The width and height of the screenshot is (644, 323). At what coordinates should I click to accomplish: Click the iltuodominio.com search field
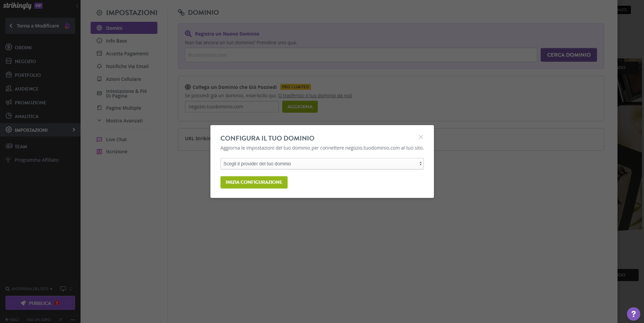coord(361,55)
